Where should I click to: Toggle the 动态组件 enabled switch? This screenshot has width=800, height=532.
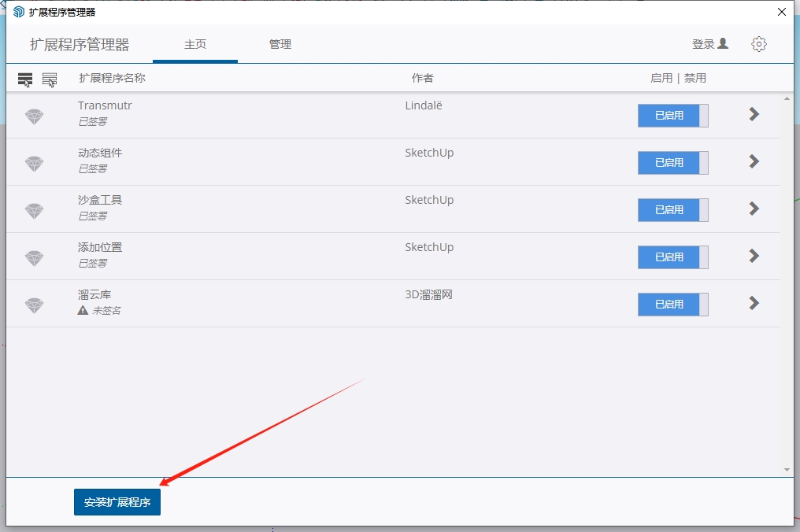[672, 163]
